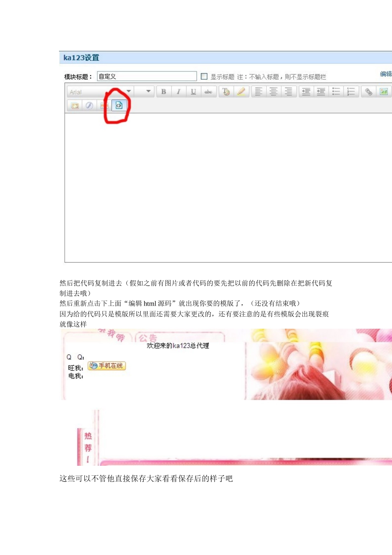Click the 模块标题 input field containing 自定义

click(x=147, y=76)
